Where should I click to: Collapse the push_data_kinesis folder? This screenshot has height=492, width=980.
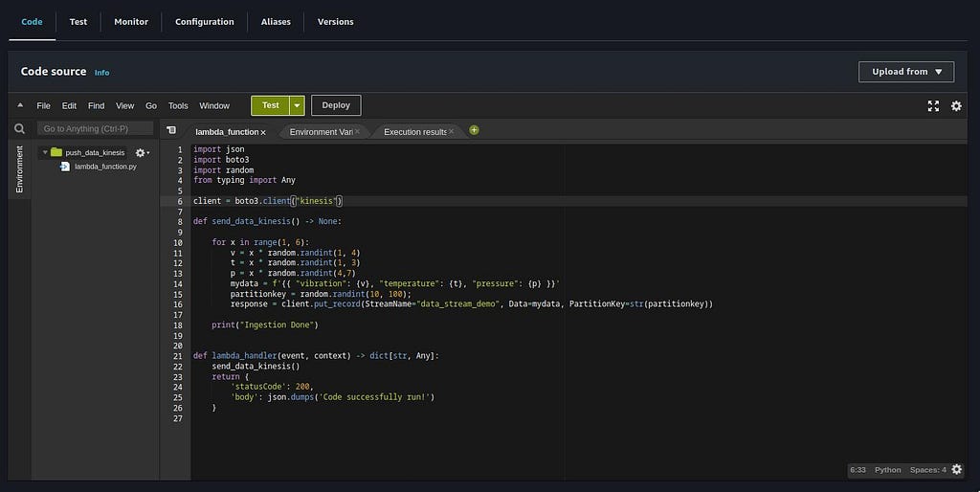45,152
